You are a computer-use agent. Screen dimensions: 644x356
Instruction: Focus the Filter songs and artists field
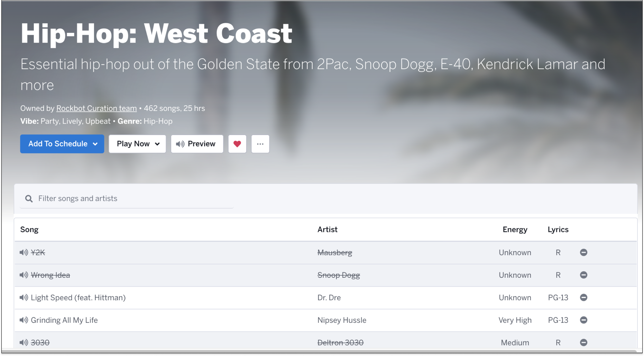tap(127, 199)
